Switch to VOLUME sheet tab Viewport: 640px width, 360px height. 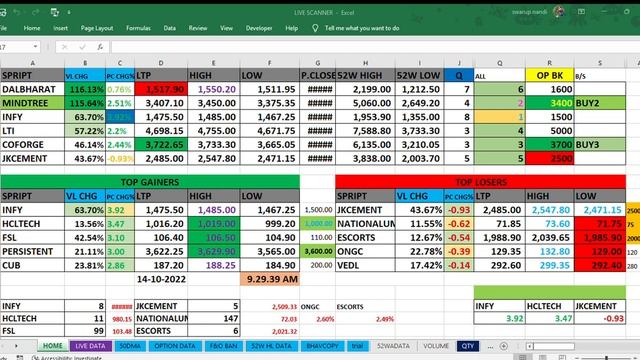point(436,346)
